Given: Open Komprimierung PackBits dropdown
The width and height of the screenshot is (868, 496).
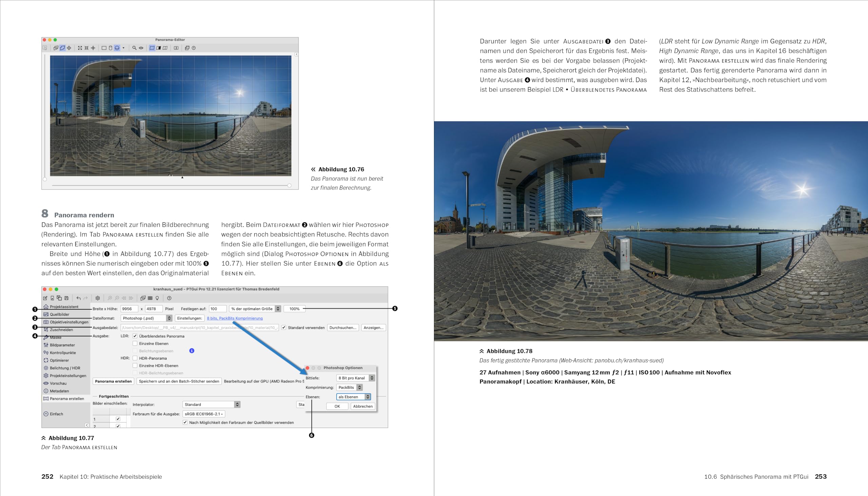Looking at the screenshot, I should point(350,387).
